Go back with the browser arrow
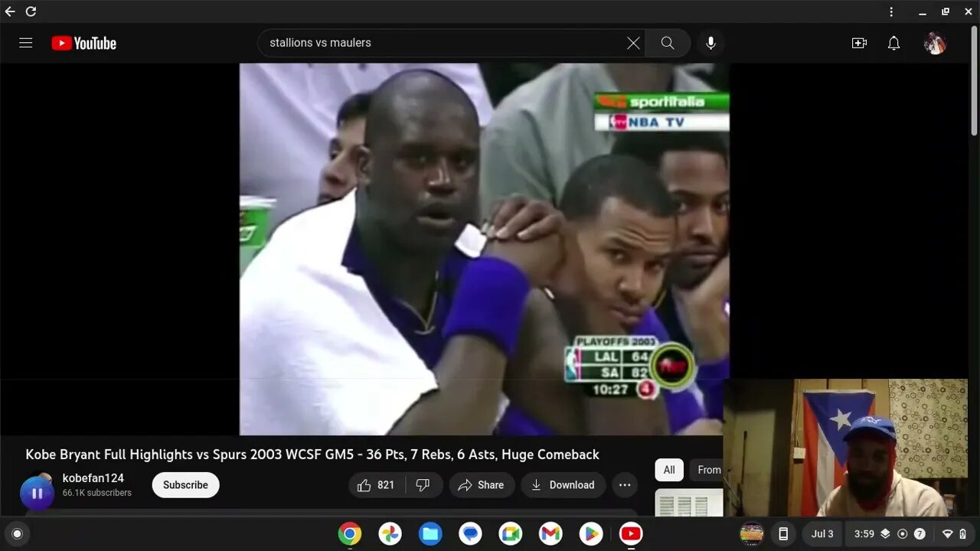Screen dimensions: 980x551 pyautogui.click(x=10, y=11)
